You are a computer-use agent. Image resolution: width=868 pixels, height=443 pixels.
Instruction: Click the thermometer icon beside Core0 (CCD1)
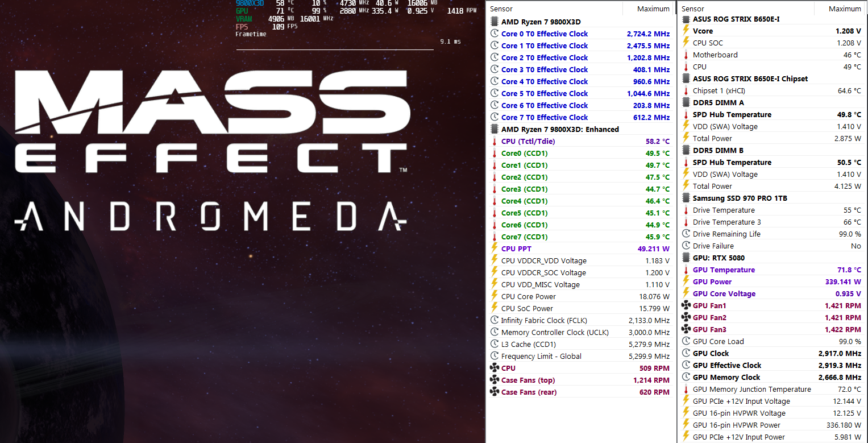[x=494, y=153]
